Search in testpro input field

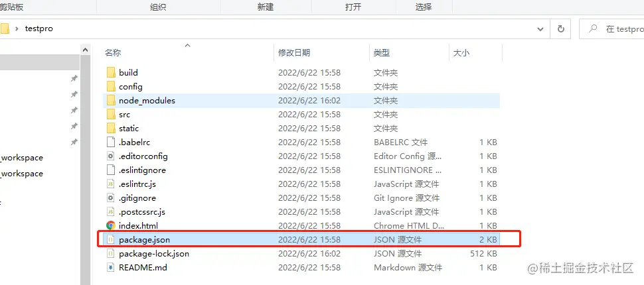point(611,28)
